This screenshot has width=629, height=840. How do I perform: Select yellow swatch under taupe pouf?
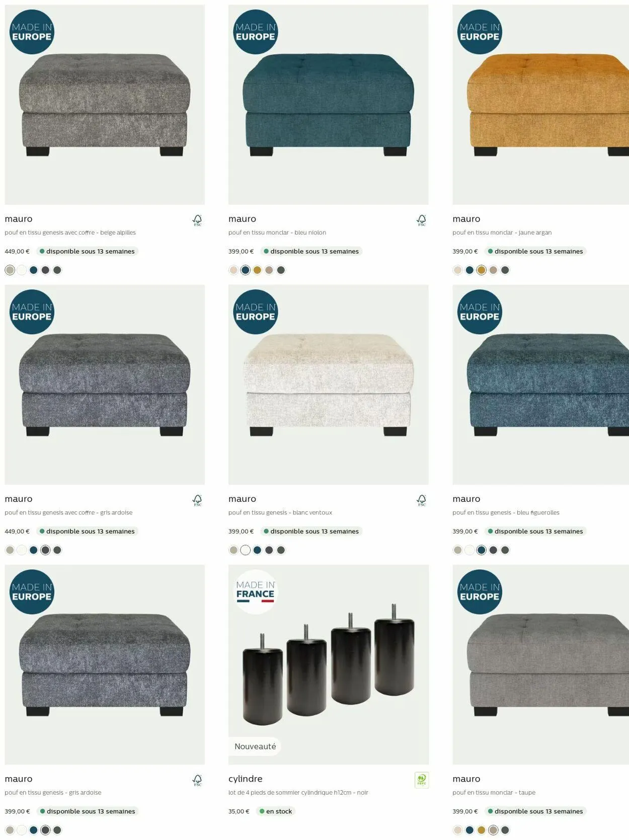coord(481,830)
